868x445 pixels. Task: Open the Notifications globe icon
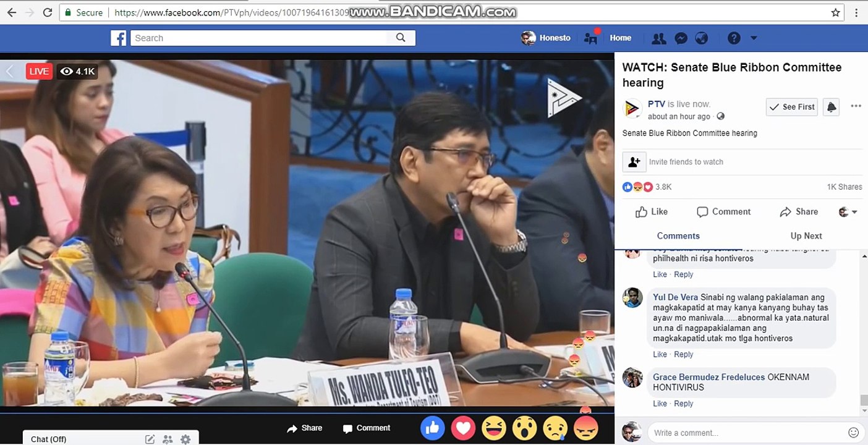[x=701, y=38]
